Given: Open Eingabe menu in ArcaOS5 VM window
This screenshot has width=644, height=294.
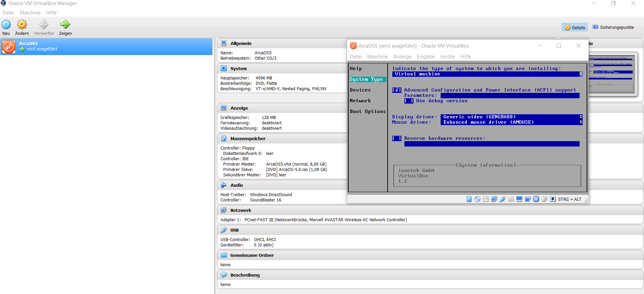Looking at the screenshot, I should (x=426, y=57).
